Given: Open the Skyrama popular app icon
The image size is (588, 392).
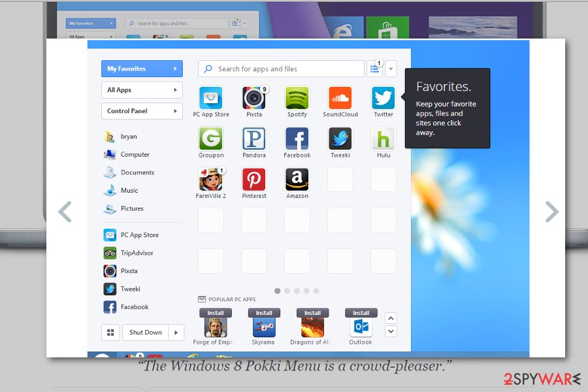Looking at the screenshot, I should [x=264, y=327].
